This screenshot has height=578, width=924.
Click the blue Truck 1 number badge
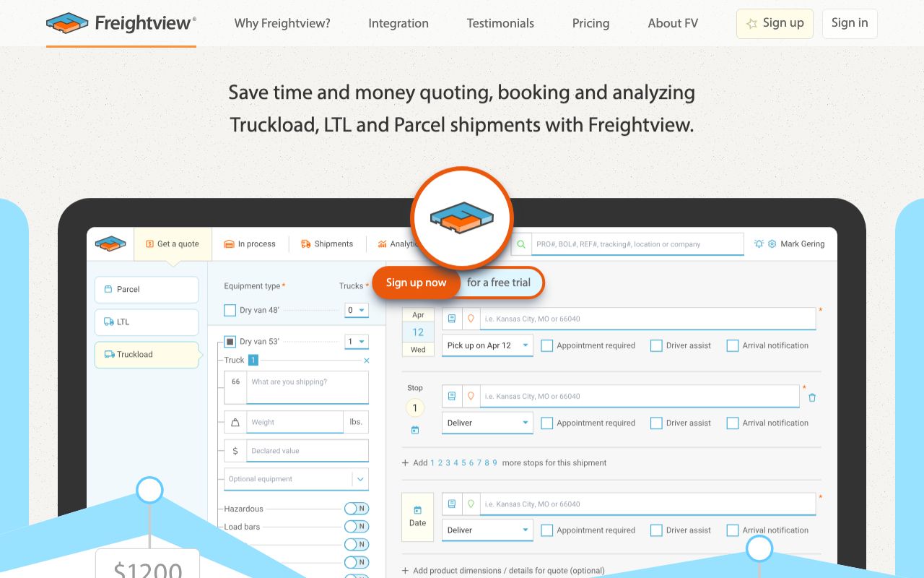253,360
